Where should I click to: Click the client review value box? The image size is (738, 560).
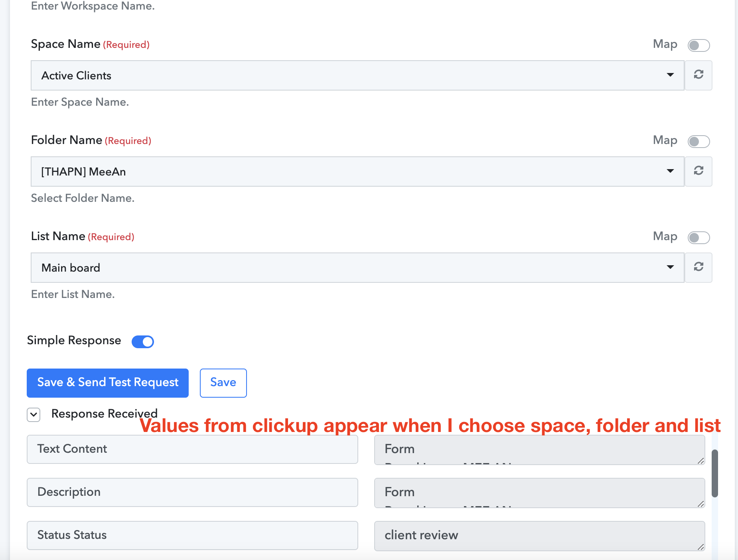tap(540, 536)
